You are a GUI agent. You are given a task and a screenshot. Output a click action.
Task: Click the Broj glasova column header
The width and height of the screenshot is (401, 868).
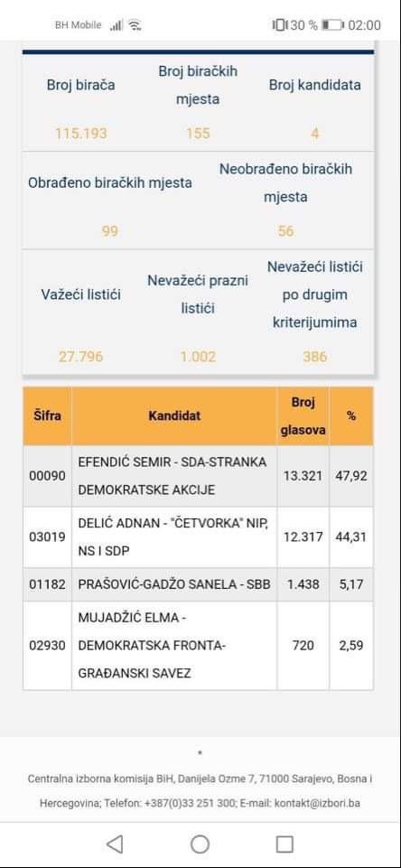point(303,415)
